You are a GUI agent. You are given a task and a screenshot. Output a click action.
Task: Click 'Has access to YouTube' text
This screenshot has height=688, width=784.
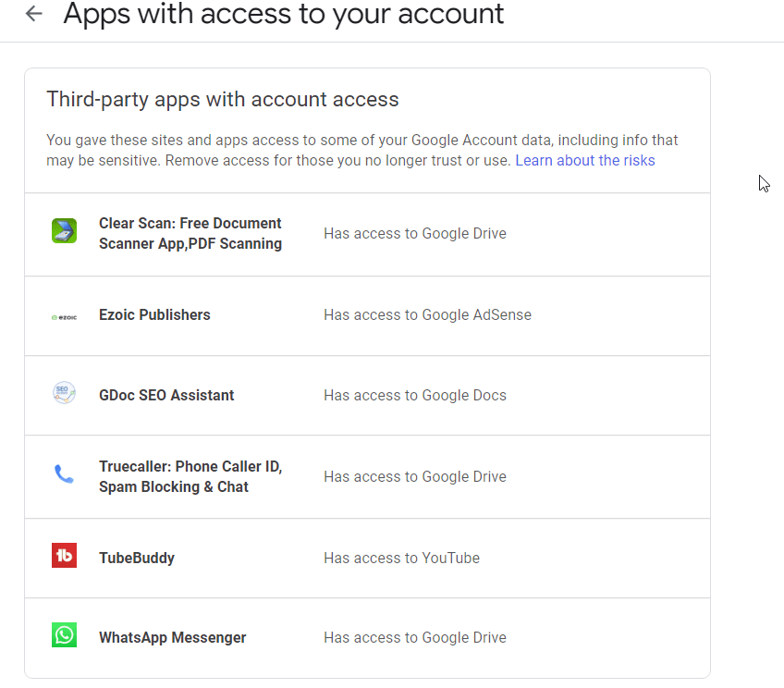[401, 558]
